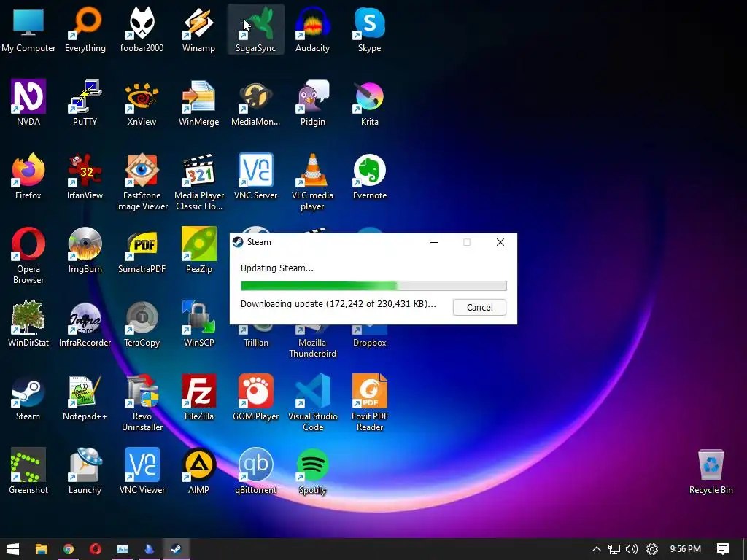
Task: Click the settings gear in tray
Action: [651, 549]
